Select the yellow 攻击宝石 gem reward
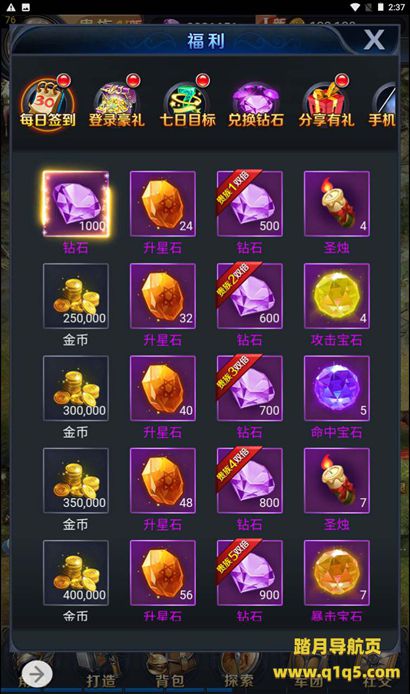Screen dimensions: 410x694 point(337,296)
